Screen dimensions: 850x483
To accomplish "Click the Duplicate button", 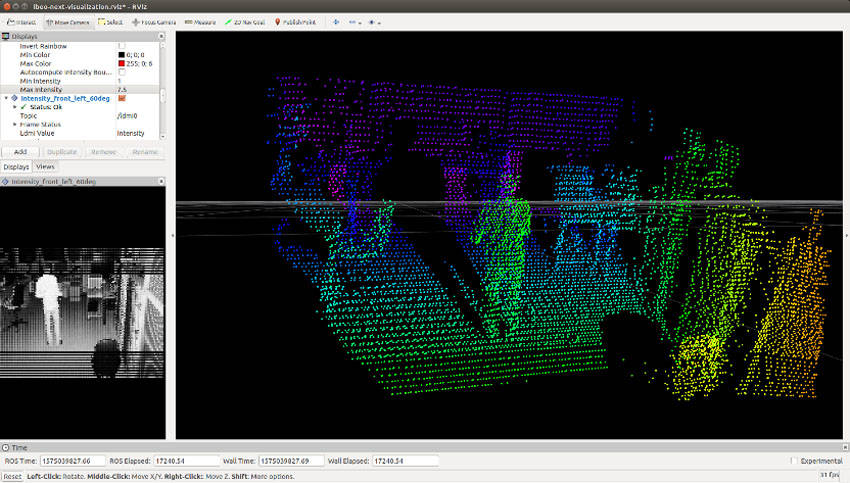I will pos(62,152).
